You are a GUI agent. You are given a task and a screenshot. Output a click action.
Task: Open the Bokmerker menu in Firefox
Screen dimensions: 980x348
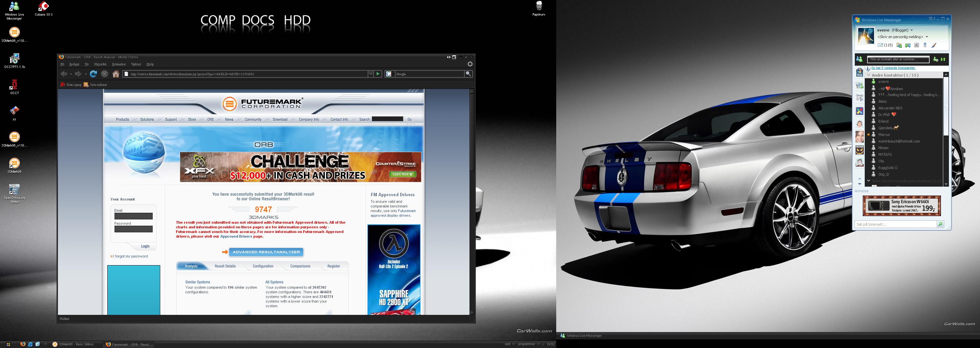click(119, 64)
